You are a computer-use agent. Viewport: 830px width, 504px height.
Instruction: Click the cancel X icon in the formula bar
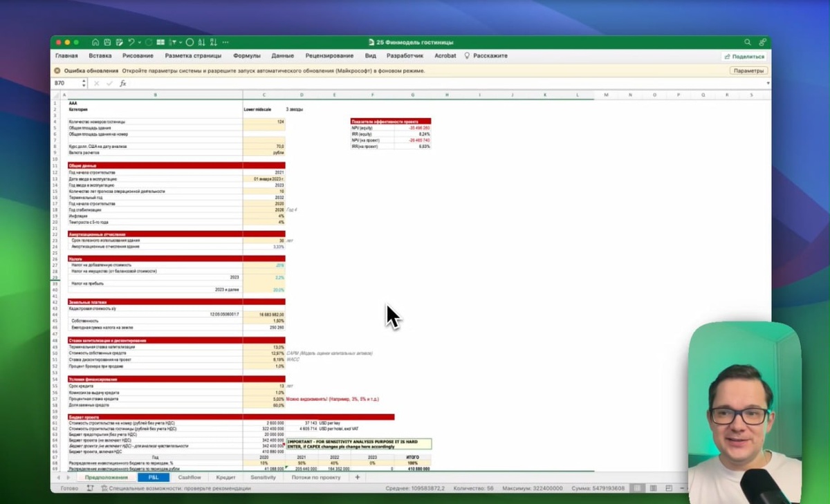96,84
